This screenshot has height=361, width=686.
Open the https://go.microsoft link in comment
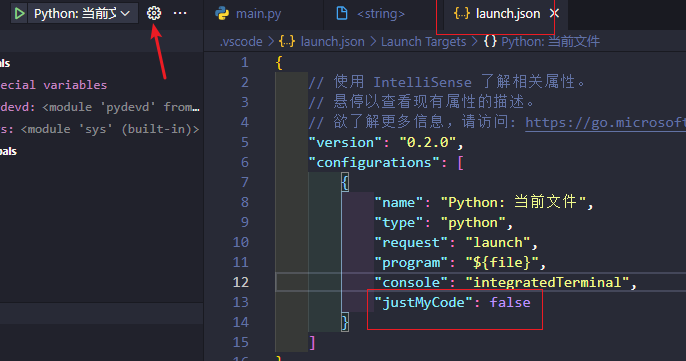[605, 123]
